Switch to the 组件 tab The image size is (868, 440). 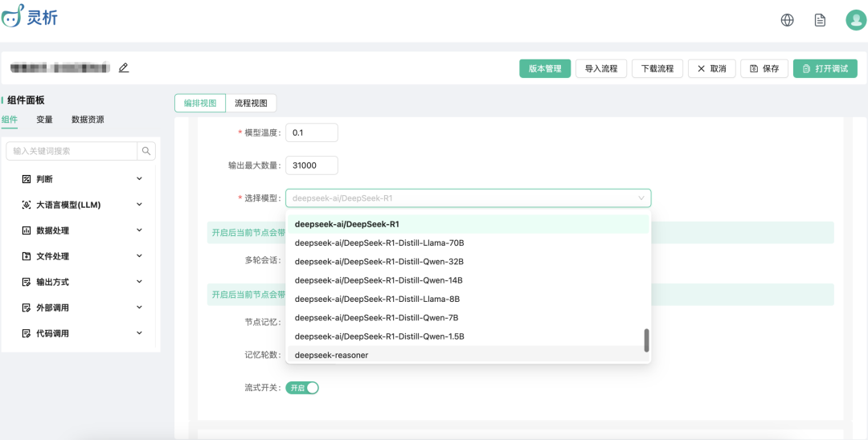coord(10,120)
